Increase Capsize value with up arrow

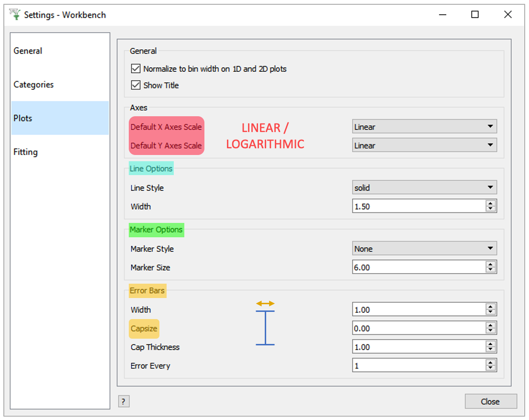click(x=490, y=326)
